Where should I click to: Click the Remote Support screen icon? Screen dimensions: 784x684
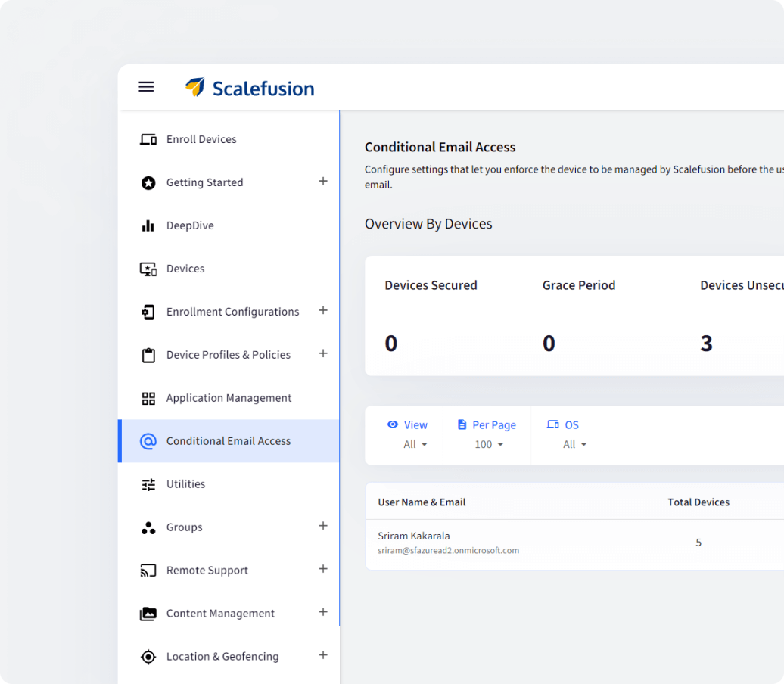click(x=148, y=570)
